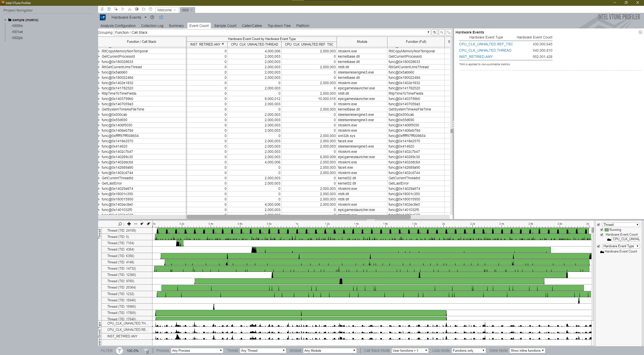Open the Call Stack Mode dropdown

[x=410, y=350]
